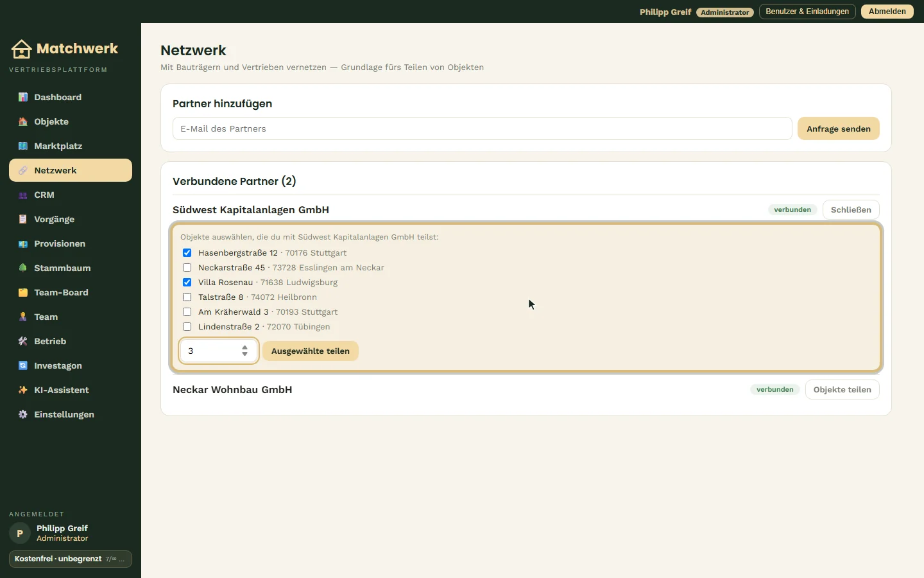Open Dashboard via its chart icon

(23, 97)
